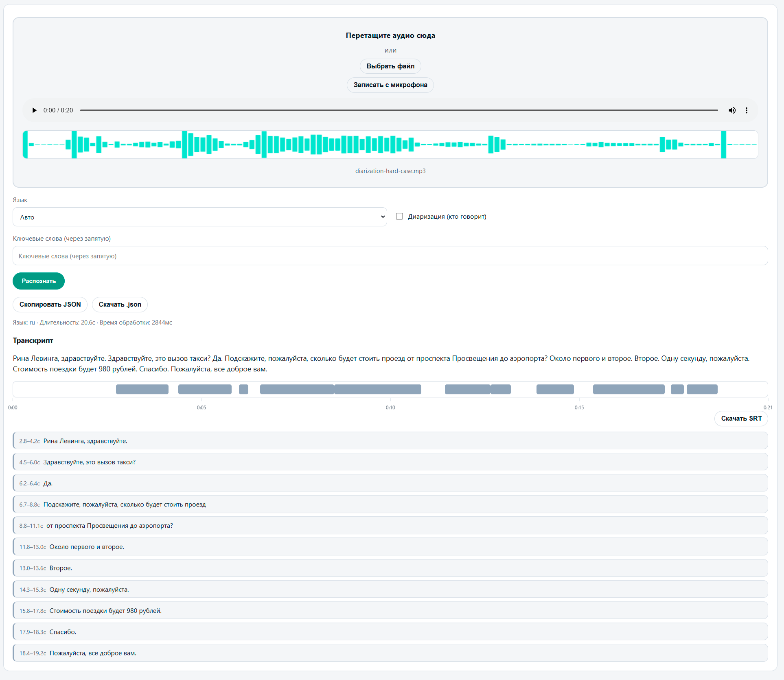
Task: Select the 'Да.' segment row
Action: [x=390, y=483]
